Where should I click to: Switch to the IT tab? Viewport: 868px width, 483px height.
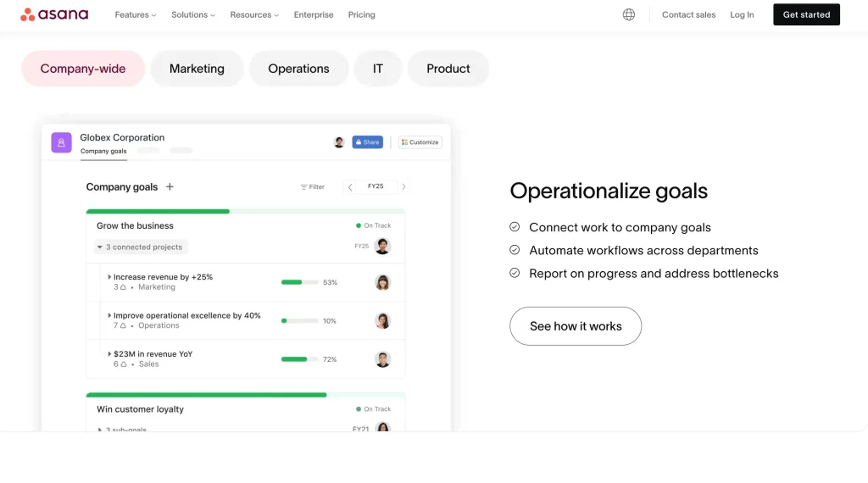pyautogui.click(x=377, y=69)
